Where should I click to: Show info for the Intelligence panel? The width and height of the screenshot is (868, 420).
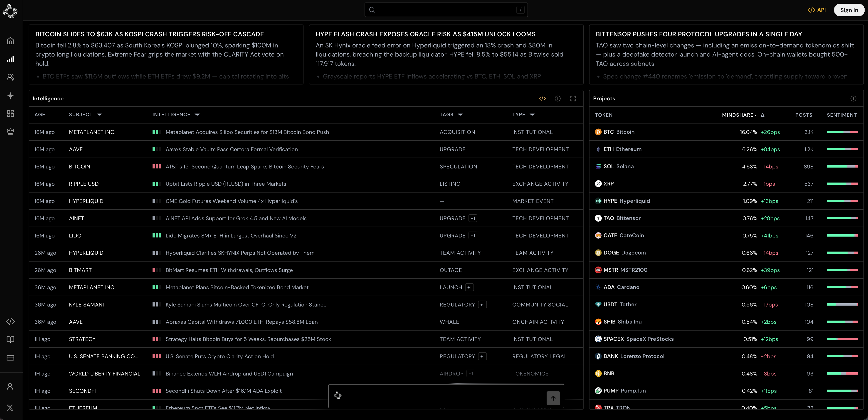558,99
